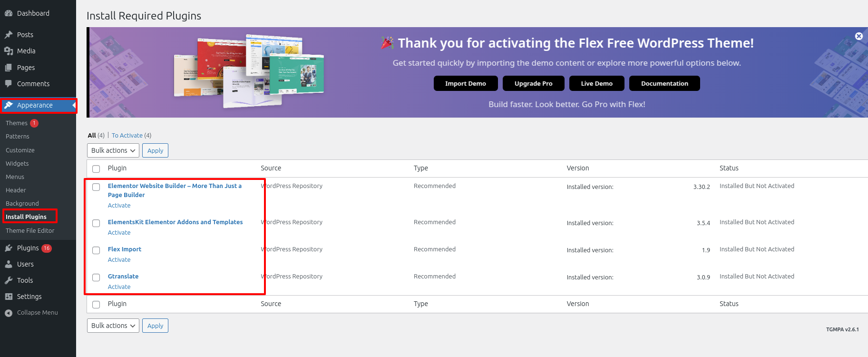The height and width of the screenshot is (357, 868).
Task: Open Theme File Editor submenu item
Action: [30, 230]
